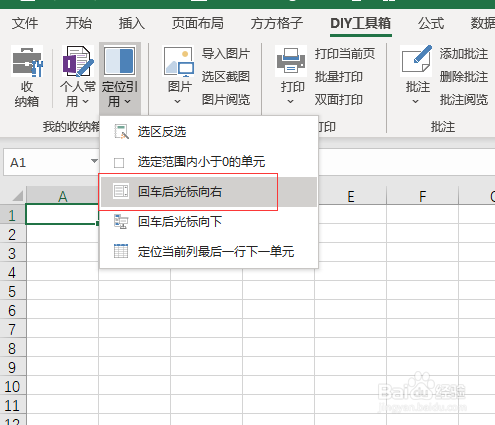Expand the 打印 dropdown chevron
This screenshot has height=425, width=495.
click(290, 101)
